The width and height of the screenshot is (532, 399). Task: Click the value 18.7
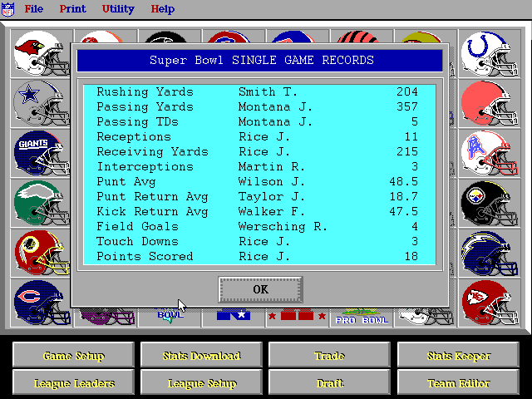coord(403,196)
